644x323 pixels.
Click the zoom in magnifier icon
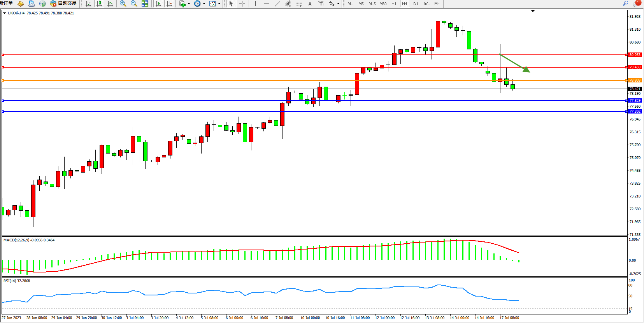(x=123, y=3)
